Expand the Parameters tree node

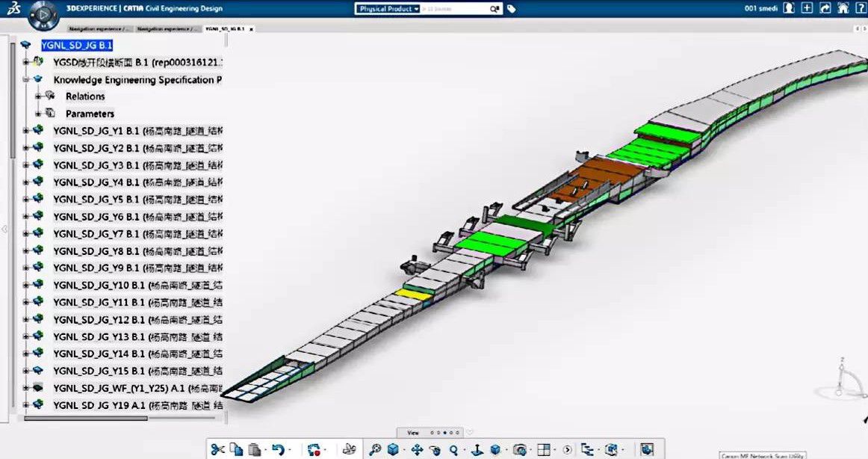point(38,114)
